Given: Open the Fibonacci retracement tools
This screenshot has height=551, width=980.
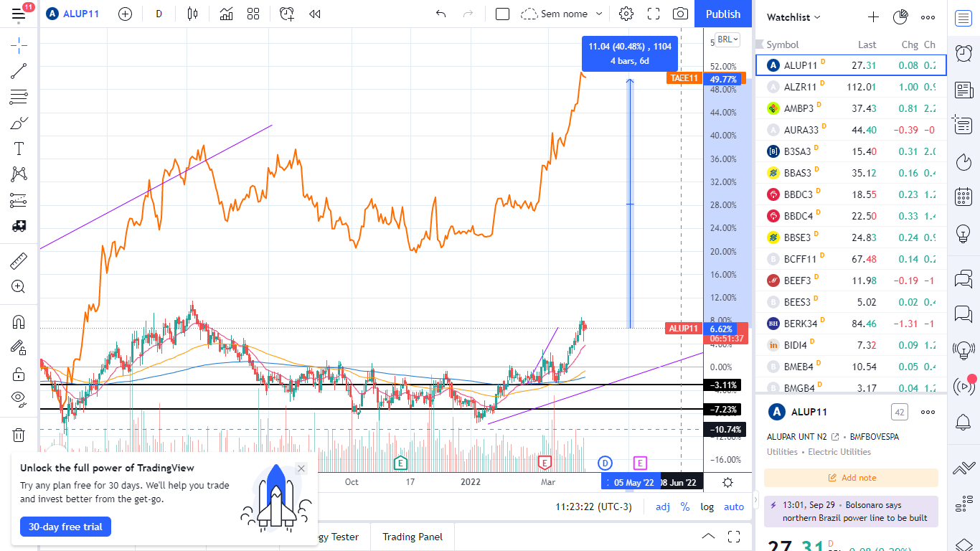Looking at the screenshot, I should point(19,97).
